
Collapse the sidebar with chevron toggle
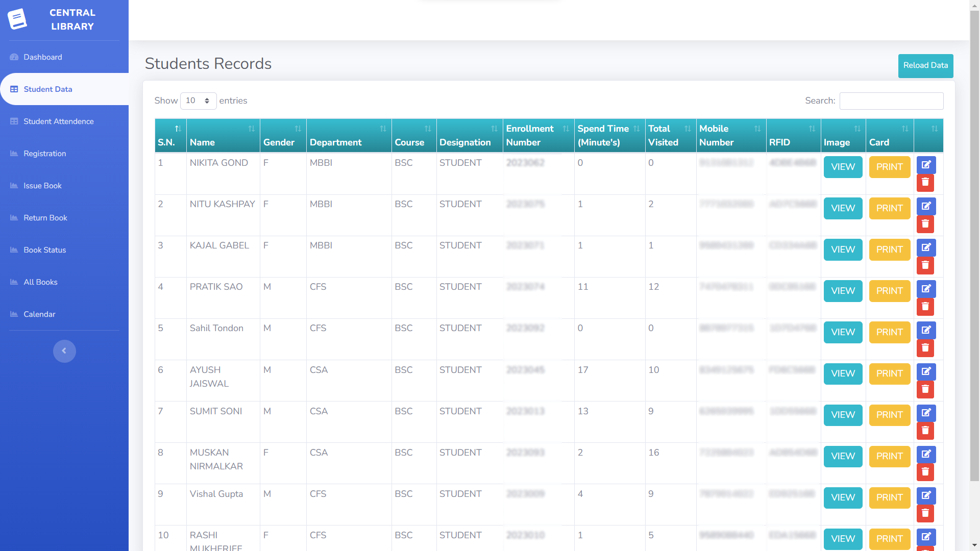point(64,351)
